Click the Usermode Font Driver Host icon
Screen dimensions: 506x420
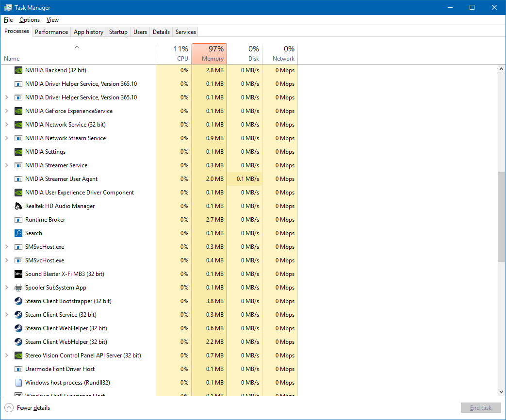[18, 369]
